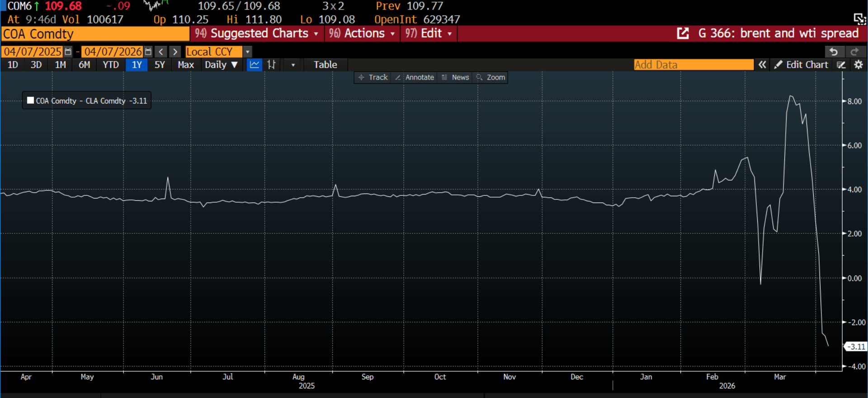Image resolution: width=868 pixels, height=398 pixels.
Task: Select the line chart type icon
Action: (x=255, y=65)
